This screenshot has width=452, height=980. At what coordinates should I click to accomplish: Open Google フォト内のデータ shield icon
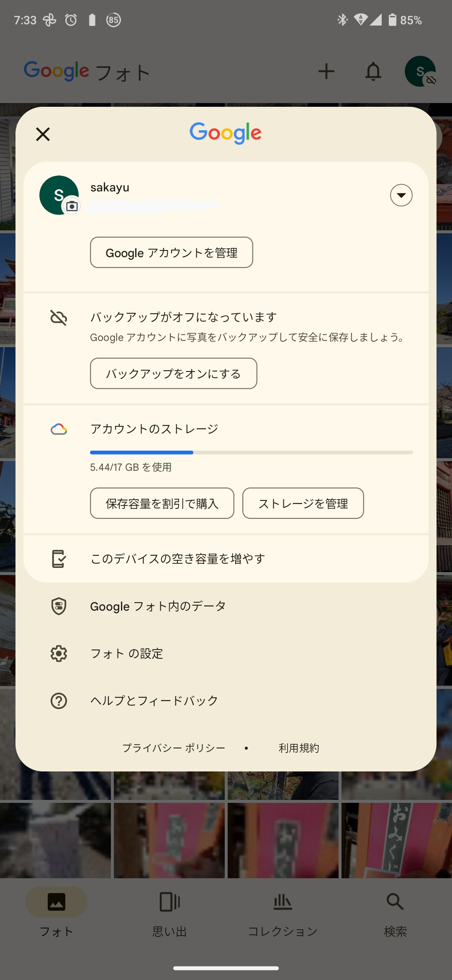pyautogui.click(x=59, y=606)
